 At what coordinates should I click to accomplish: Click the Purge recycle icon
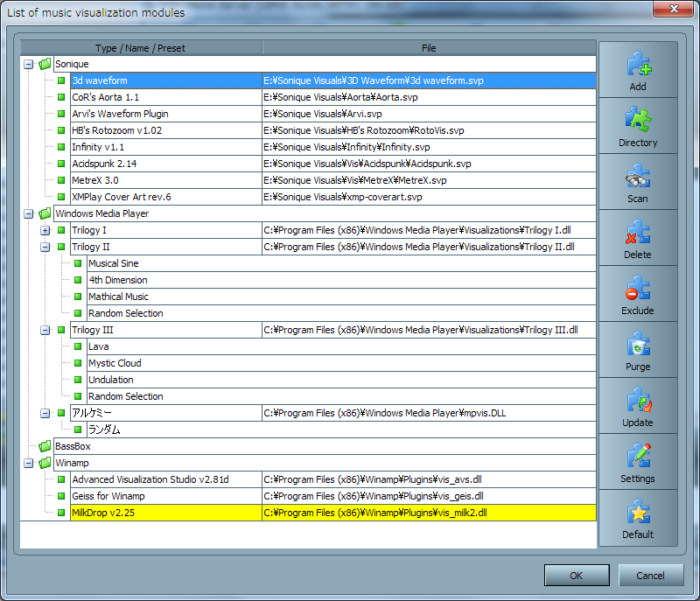[x=638, y=344]
